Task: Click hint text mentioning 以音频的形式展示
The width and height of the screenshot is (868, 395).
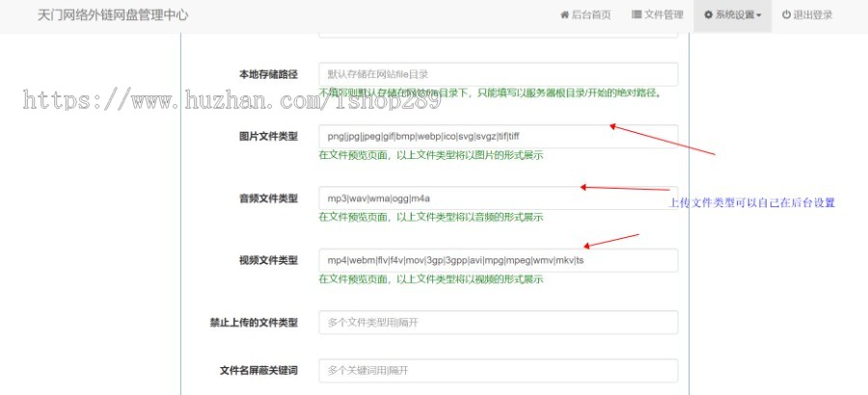Action: pyautogui.click(x=431, y=218)
